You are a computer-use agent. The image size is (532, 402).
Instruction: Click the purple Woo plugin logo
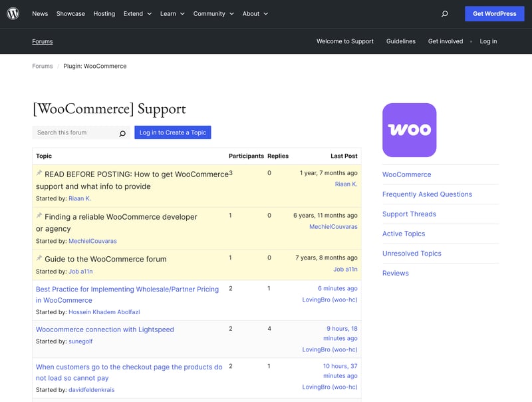pos(409,130)
